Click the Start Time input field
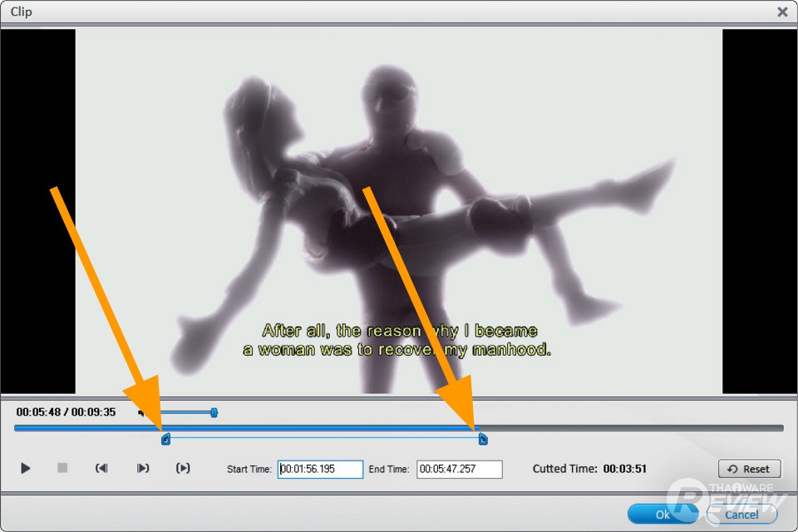798x532 pixels. click(320, 469)
